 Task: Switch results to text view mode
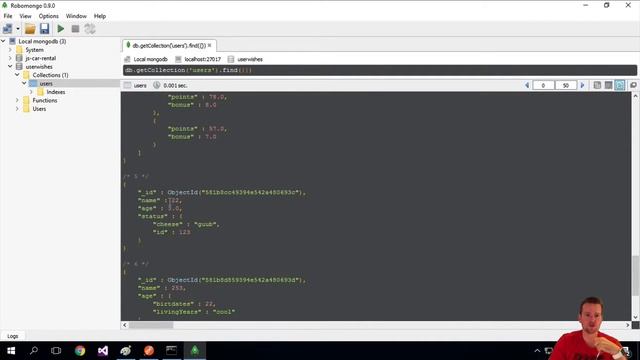[620, 85]
